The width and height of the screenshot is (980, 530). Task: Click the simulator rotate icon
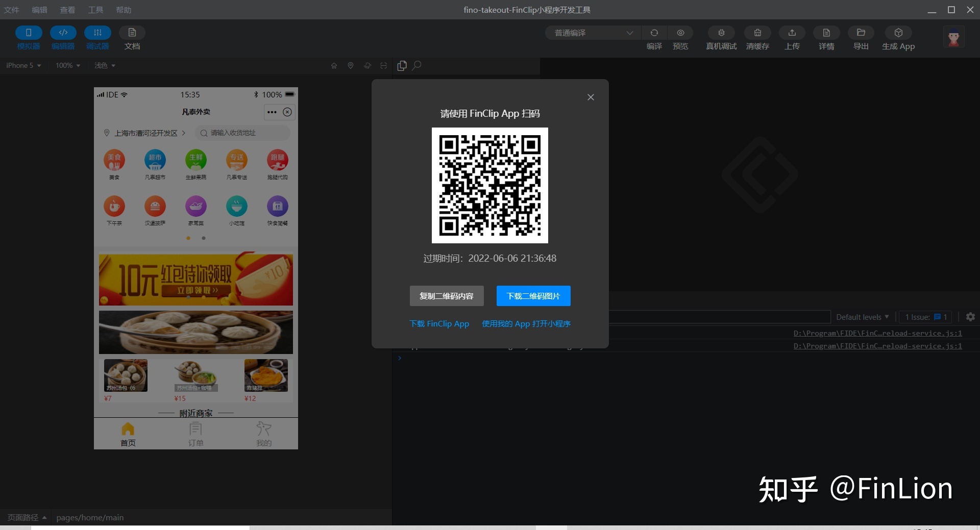click(367, 65)
